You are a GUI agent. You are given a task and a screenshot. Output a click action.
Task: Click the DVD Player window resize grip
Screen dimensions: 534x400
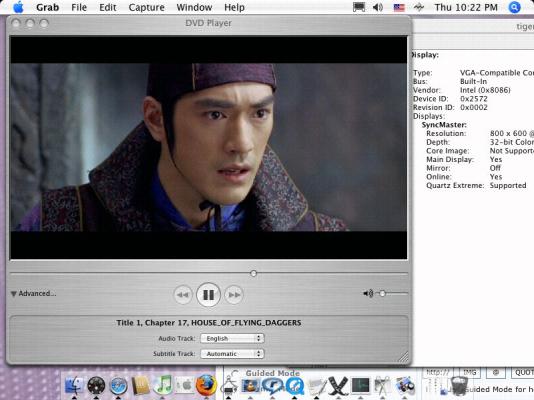coord(404,357)
